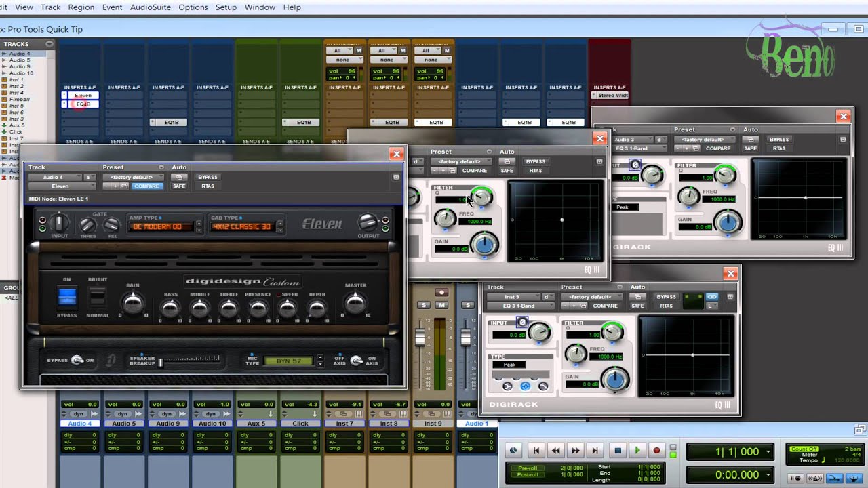Click the Fast Forward transport button
868x488 pixels.
pyautogui.click(x=576, y=450)
